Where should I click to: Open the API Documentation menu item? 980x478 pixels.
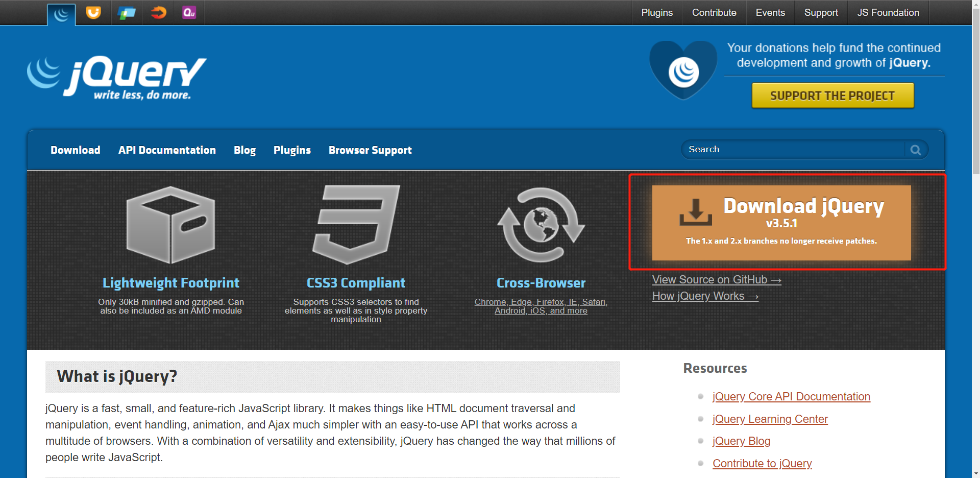(167, 150)
